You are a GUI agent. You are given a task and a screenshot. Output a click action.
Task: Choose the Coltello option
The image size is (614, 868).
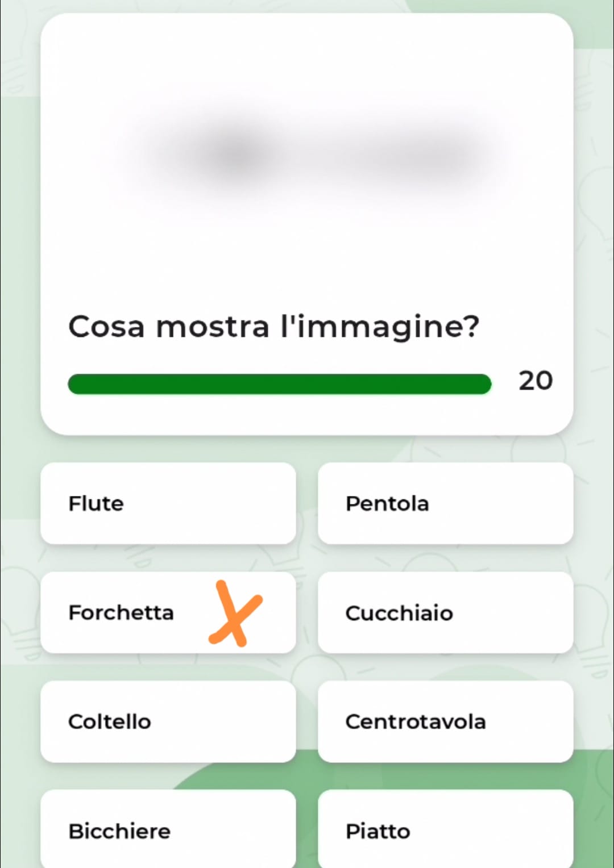coord(168,721)
